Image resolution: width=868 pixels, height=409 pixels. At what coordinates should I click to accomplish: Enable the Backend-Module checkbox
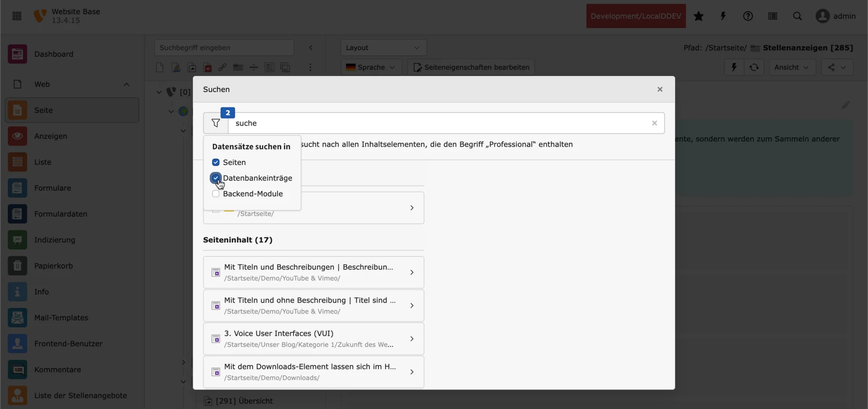click(216, 194)
